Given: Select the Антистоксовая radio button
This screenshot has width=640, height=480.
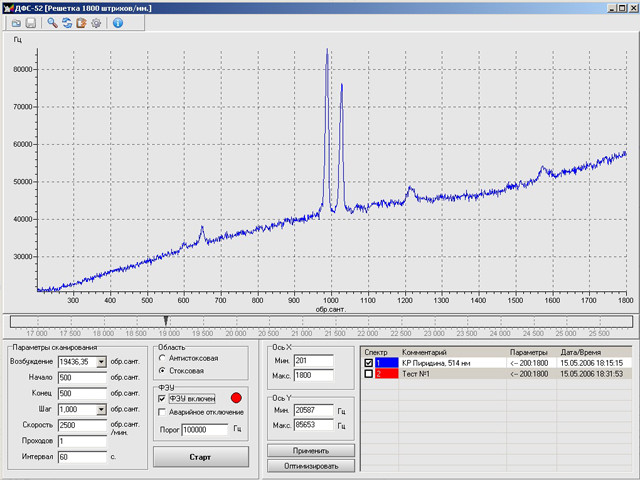Looking at the screenshot, I should (x=163, y=358).
